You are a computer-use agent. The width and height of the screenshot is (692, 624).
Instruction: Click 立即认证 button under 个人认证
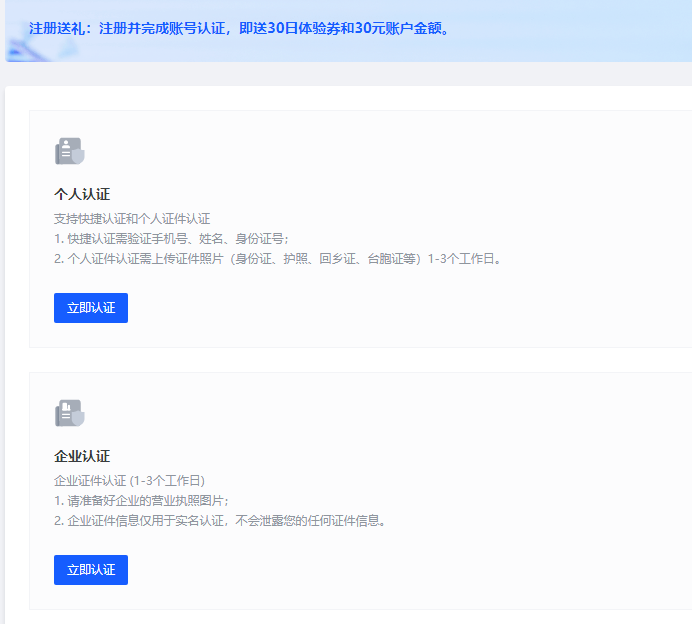coord(91,308)
